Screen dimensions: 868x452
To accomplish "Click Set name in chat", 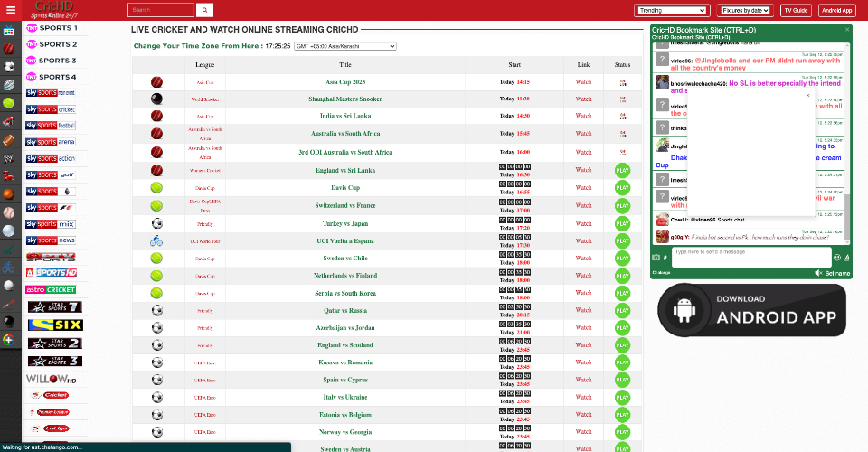I will [837, 273].
